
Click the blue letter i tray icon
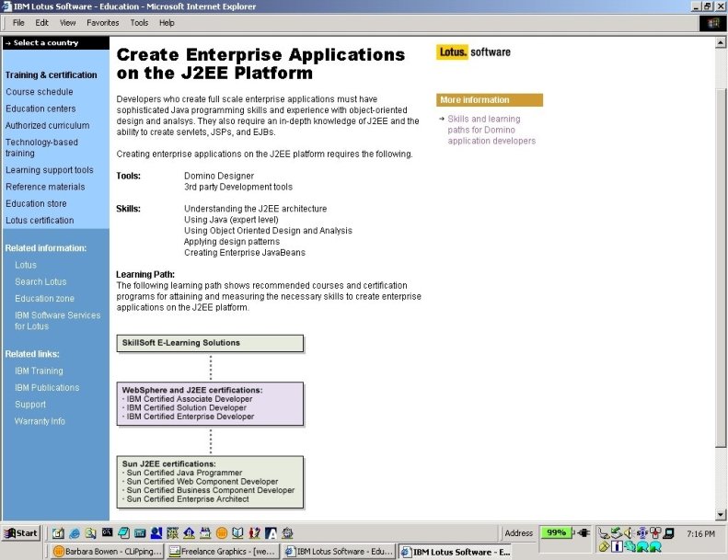point(617,546)
